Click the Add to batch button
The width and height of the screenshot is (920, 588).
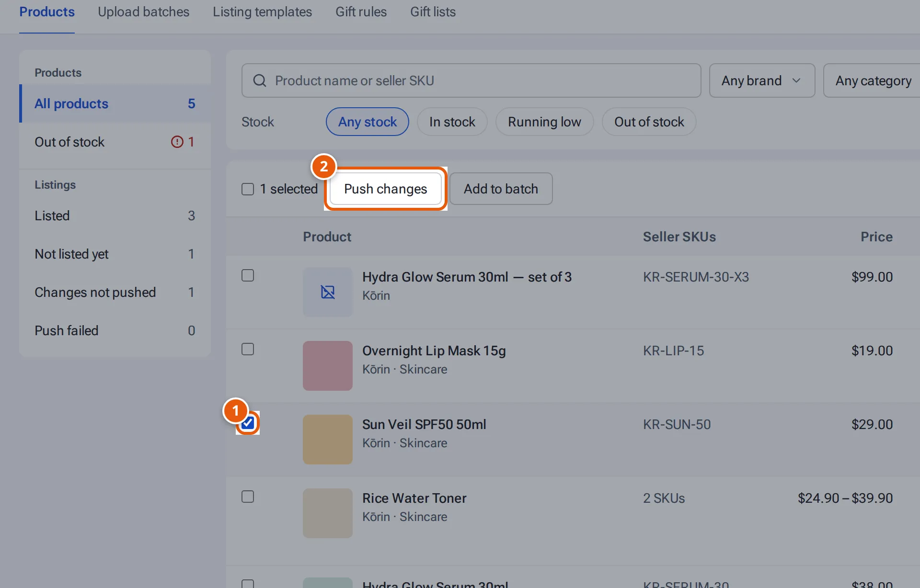[x=501, y=189]
